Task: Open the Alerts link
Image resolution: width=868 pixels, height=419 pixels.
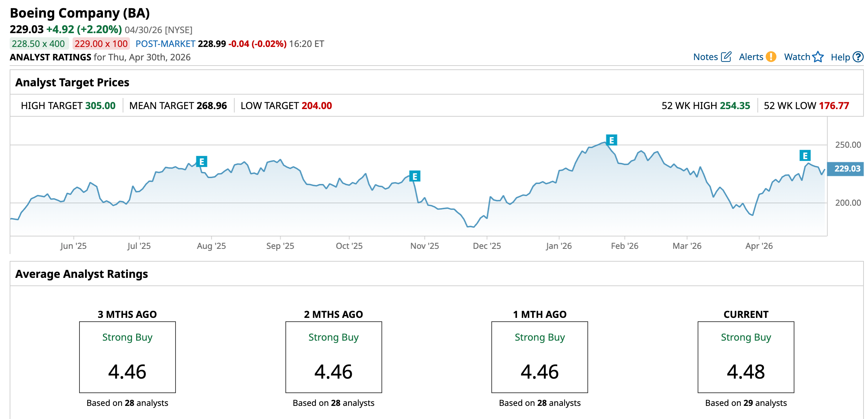Action: coord(751,57)
